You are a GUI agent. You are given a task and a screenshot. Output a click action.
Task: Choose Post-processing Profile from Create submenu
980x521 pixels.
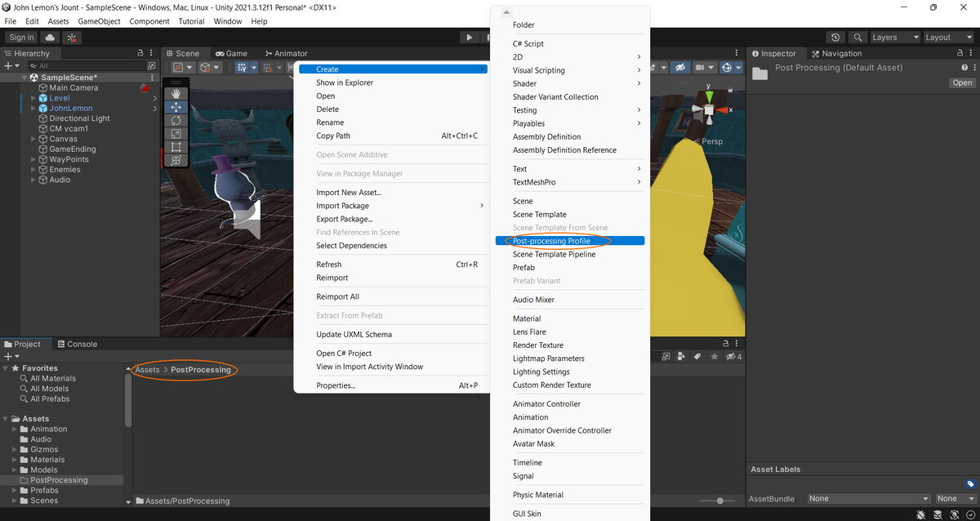[x=569, y=241]
